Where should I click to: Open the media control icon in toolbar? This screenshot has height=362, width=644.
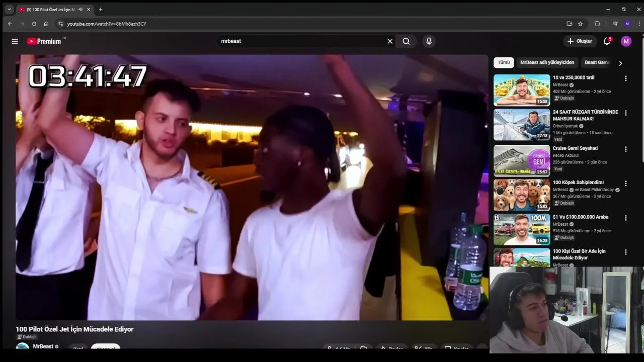click(x=615, y=24)
